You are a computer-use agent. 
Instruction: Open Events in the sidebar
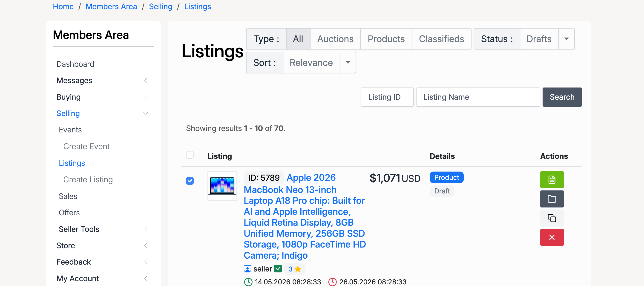[70, 130]
